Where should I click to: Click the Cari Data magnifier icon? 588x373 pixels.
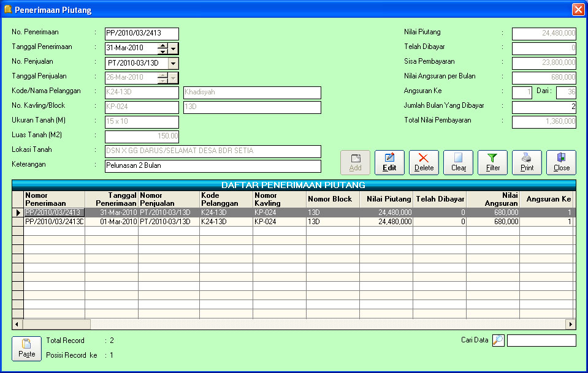pyautogui.click(x=498, y=341)
